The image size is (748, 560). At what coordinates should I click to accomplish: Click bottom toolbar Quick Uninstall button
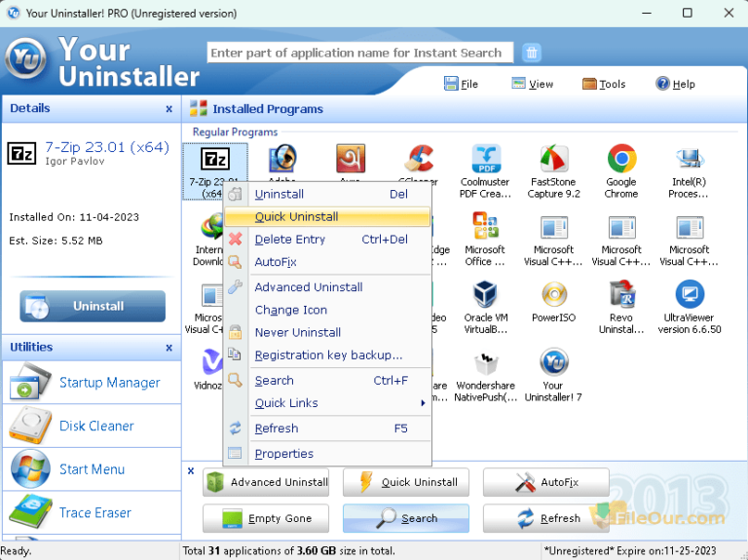tap(406, 482)
